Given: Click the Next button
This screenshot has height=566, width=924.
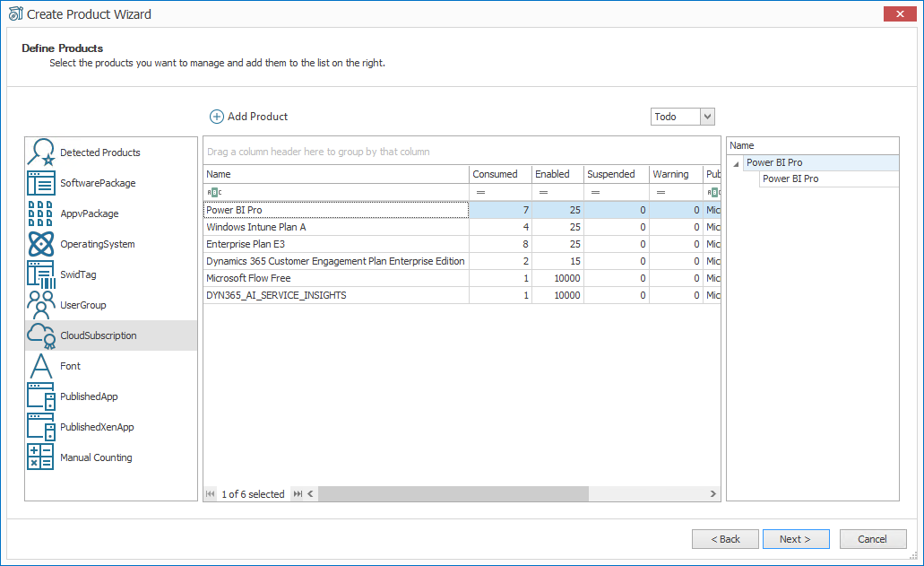Looking at the screenshot, I should tap(796, 539).
